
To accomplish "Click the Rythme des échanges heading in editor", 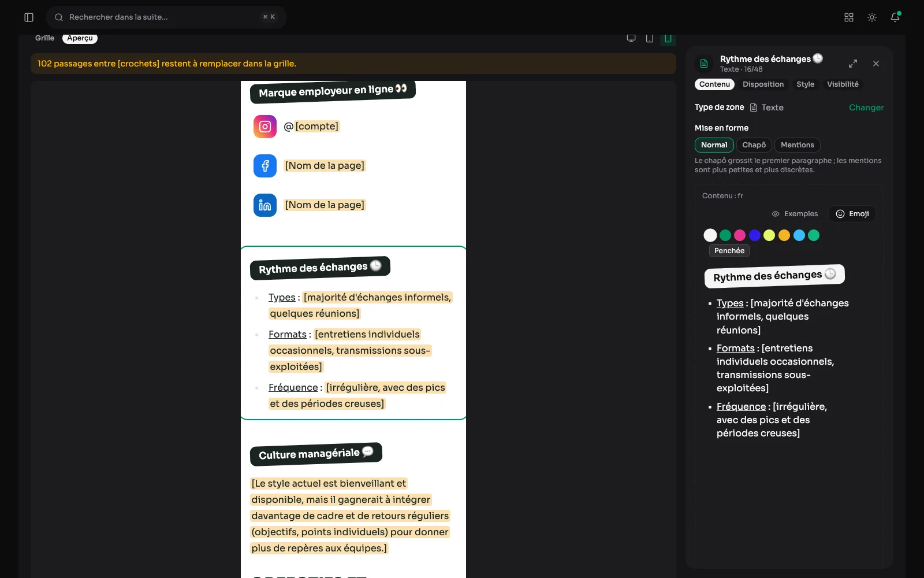I will [x=774, y=276].
